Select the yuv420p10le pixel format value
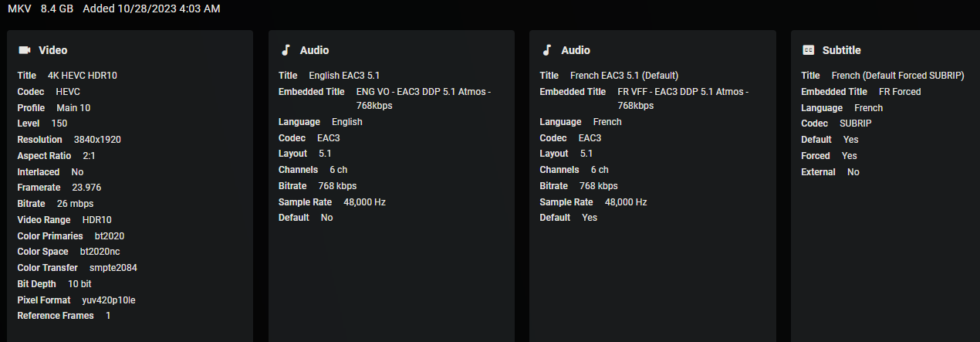 [109, 300]
